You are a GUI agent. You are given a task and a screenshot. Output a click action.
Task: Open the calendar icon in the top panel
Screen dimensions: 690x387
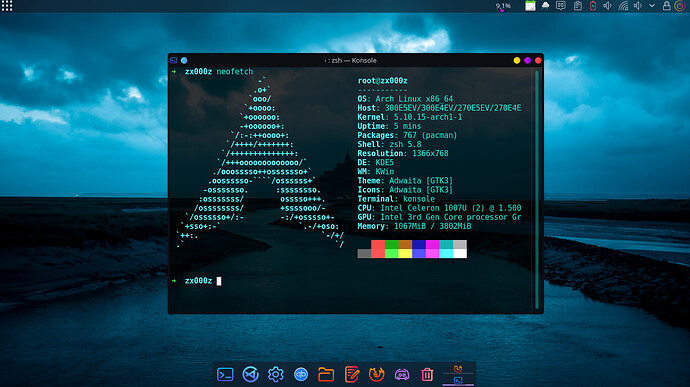(x=530, y=6)
